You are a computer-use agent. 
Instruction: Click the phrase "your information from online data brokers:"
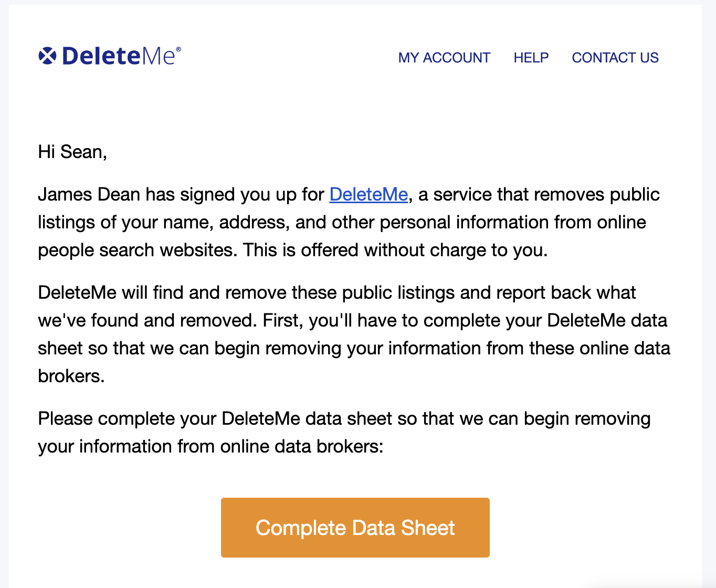[210, 447]
